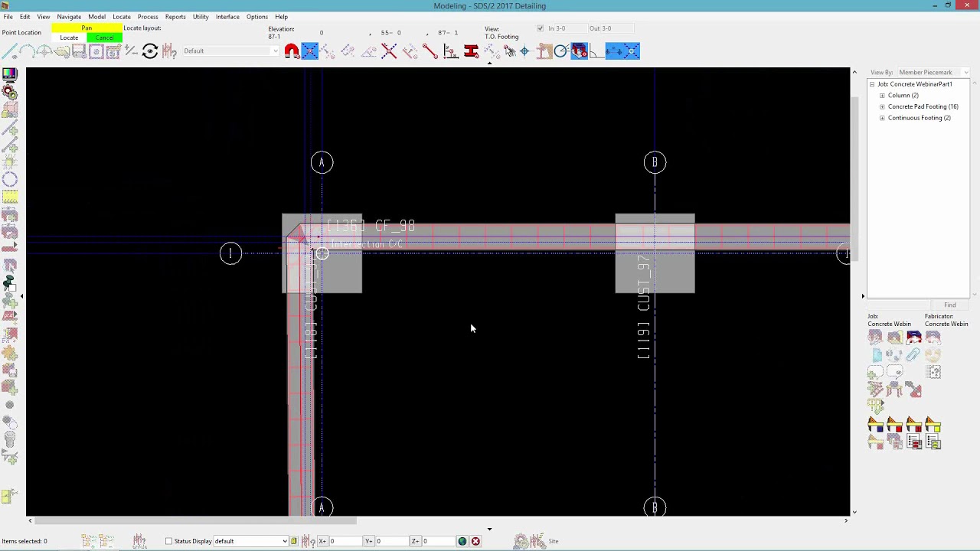
Task: Open the Process menu
Action: pos(148,17)
